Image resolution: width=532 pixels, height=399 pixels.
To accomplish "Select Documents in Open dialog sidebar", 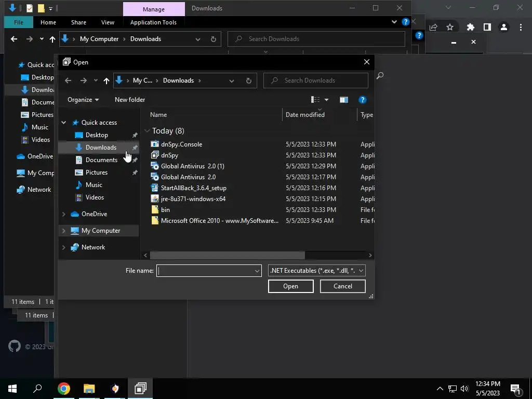I will coord(101,160).
